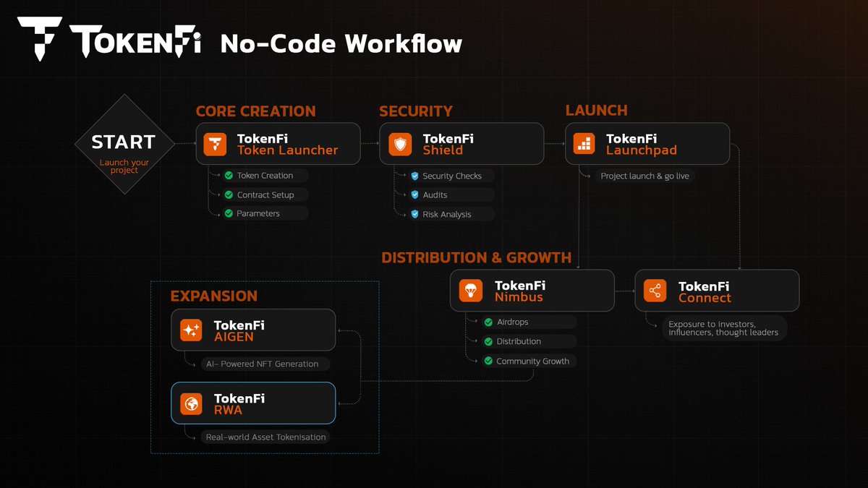Click the Connect share icon

(x=655, y=291)
